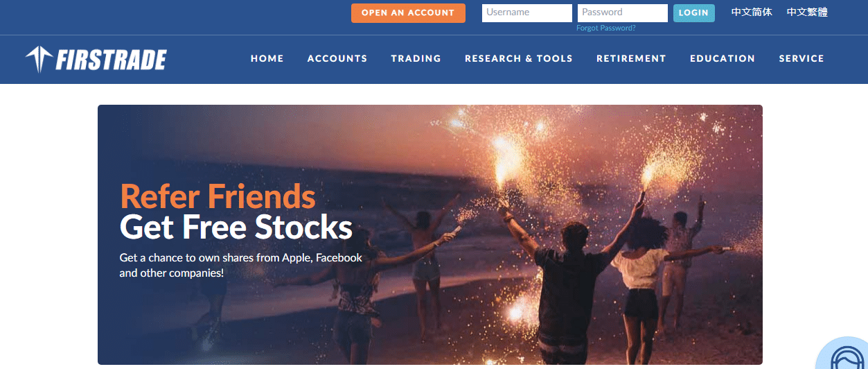Open the TRADING menu
This screenshot has height=369, width=868.
coord(416,59)
